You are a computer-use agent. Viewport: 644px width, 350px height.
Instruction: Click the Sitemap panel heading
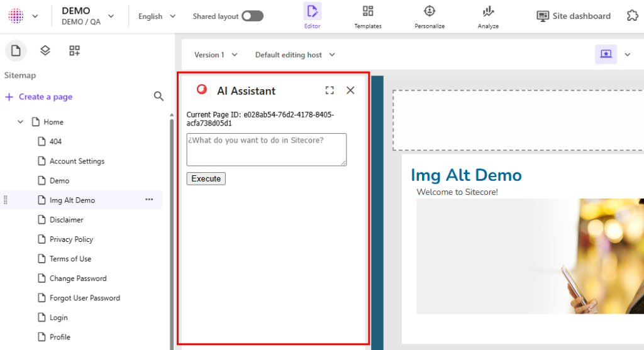point(20,75)
